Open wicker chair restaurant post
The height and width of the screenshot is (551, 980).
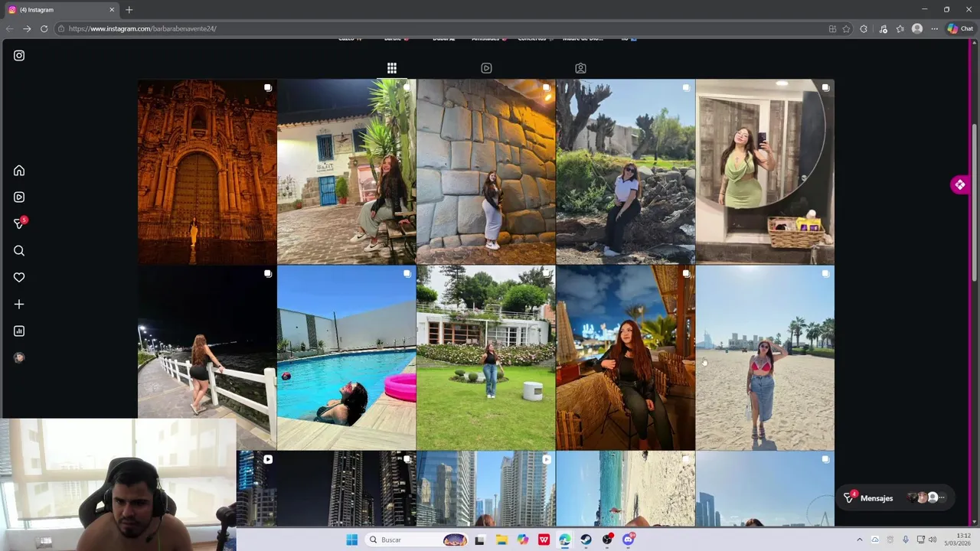pyautogui.click(x=625, y=357)
